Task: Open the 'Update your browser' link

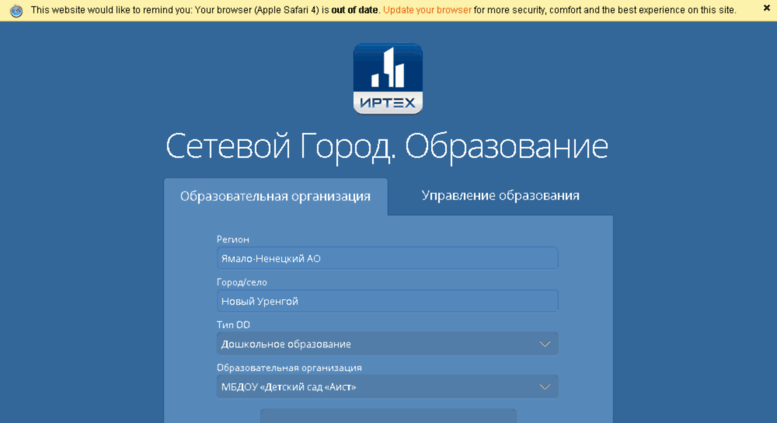Action: tap(427, 10)
